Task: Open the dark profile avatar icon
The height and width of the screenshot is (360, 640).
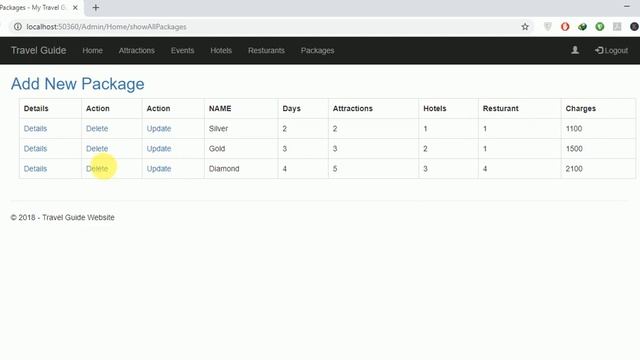Action: coord(634,27)
